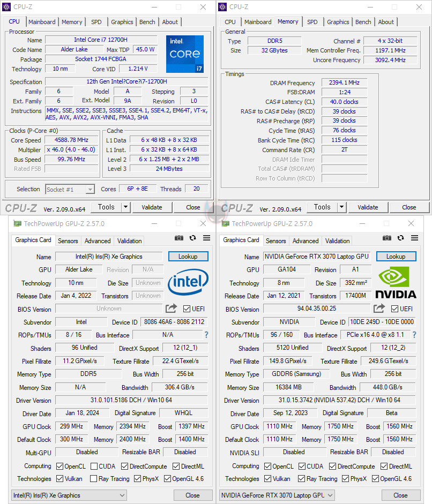Toggle UEFI checkbox in NVIDIA GPU-Z window
The height and width of the screenshot is (504, 432).
point(394,309)
